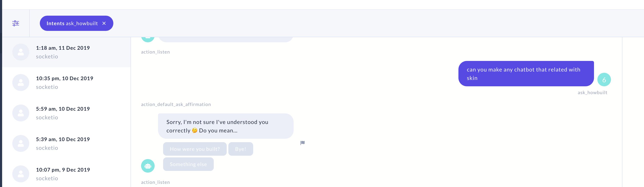Click the user avatar for the 10:35 pm conversation
Screen dimensions: 644x187
coord(21,82)
